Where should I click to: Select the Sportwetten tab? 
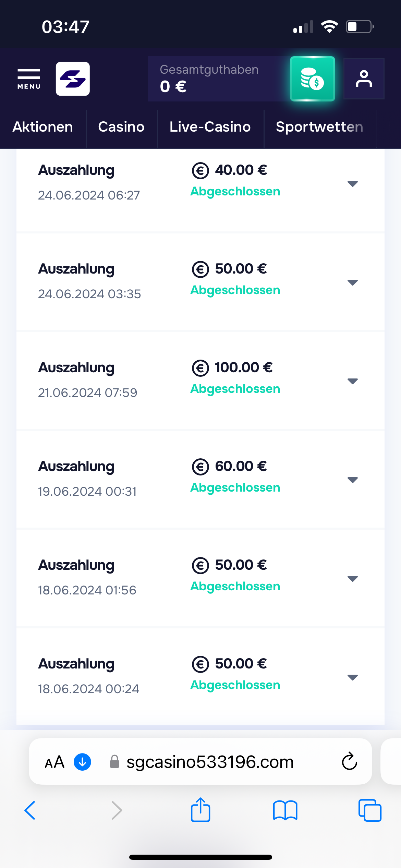(x=319, y=127)
